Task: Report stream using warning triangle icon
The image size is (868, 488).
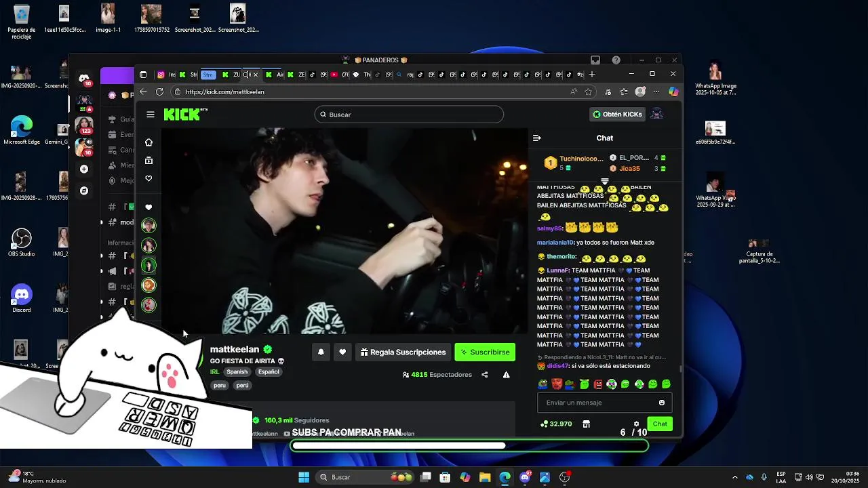Action: point(506,374)
